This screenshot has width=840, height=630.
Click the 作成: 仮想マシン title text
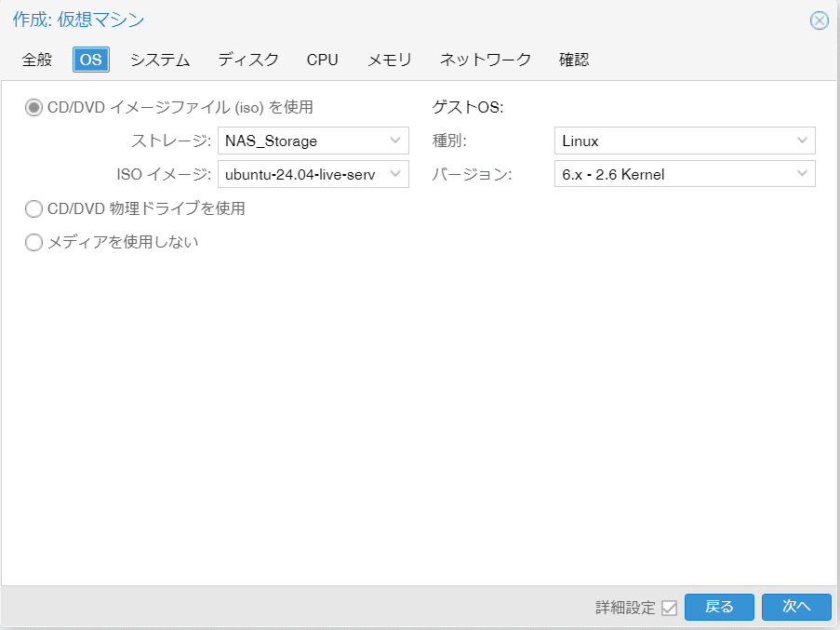(x=78, y=20)
